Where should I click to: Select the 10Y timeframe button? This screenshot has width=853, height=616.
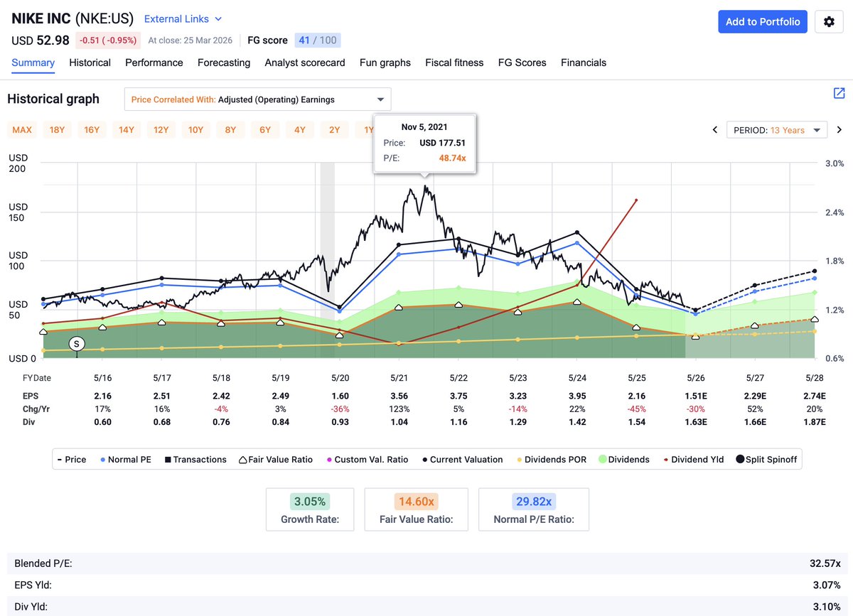[195, 130]
